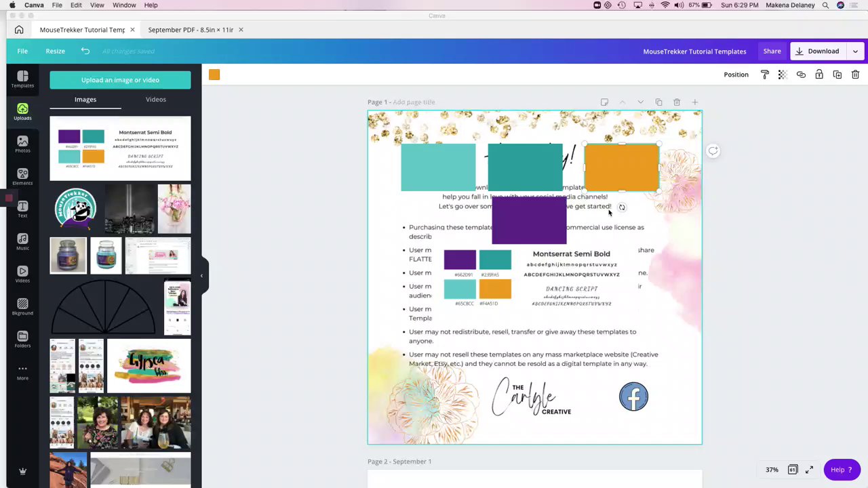Select the MouseTrekker panda logo thumbnail

(75, 209)
